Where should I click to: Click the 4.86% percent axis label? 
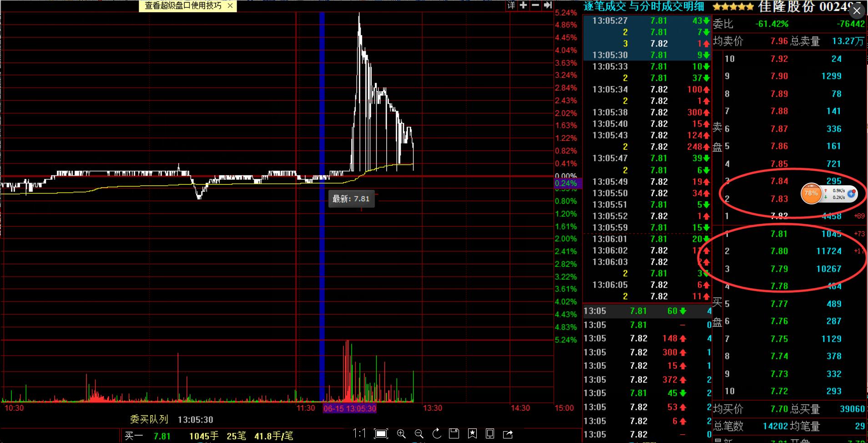coord(566,25)
